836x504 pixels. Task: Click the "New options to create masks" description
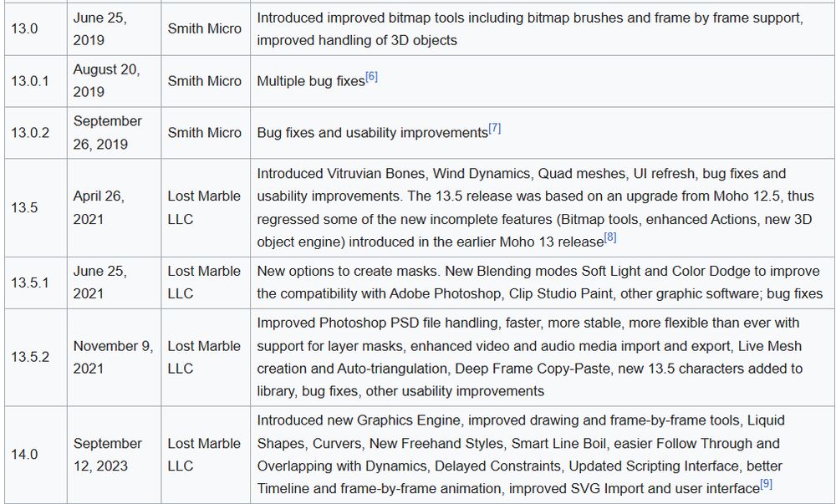[x=539, y=283]
